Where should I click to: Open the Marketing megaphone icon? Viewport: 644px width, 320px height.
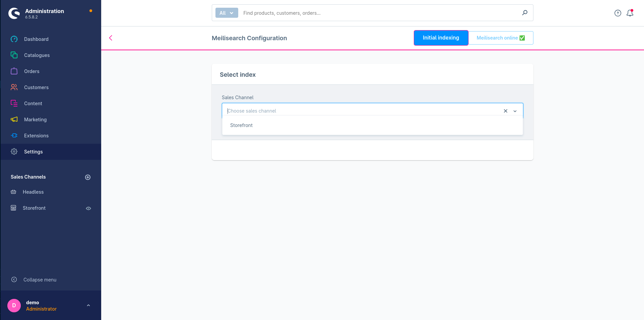[14, 119]
